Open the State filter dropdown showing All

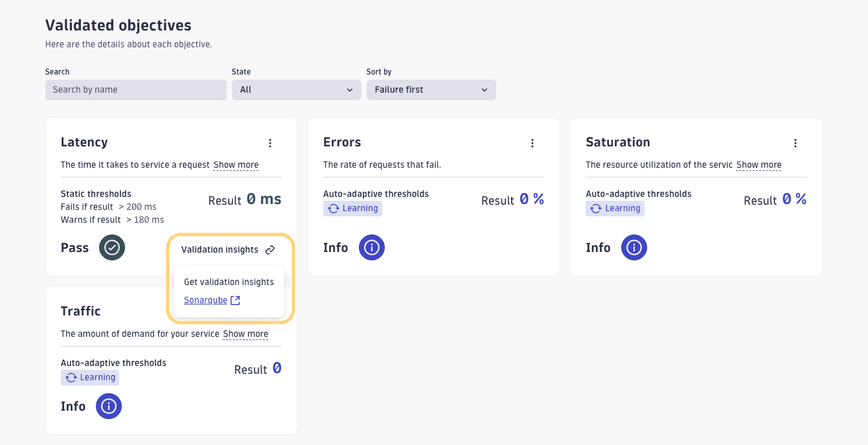(x=296, y=90)
